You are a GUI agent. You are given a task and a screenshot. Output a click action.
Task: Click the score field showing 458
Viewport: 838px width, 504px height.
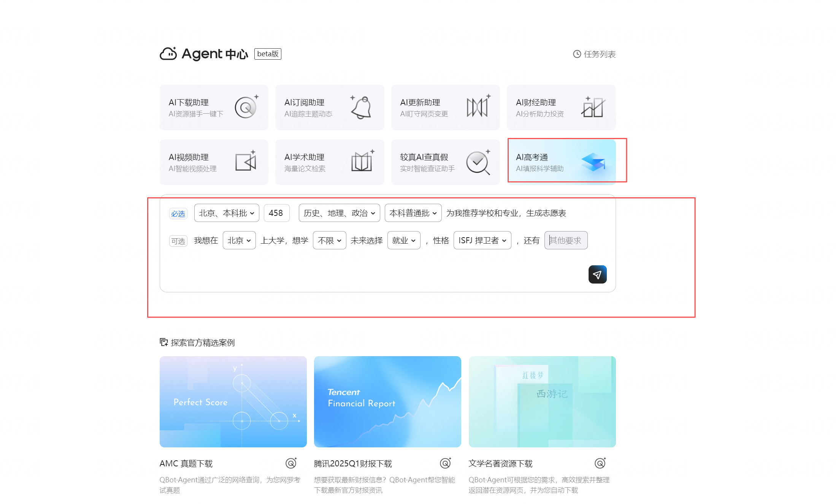[277, 213]
